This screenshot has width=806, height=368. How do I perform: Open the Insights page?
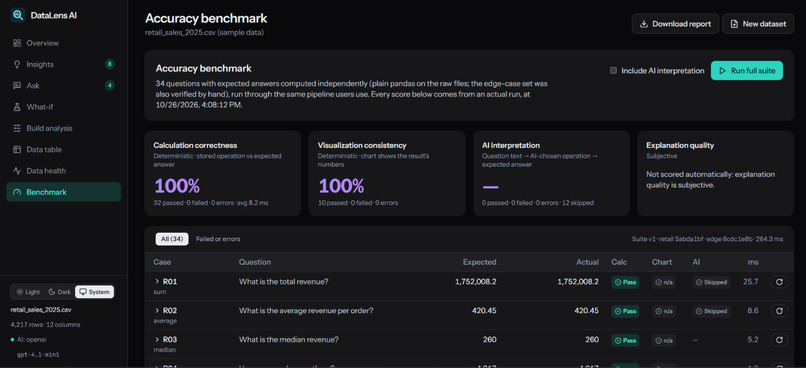coord(64,64)
